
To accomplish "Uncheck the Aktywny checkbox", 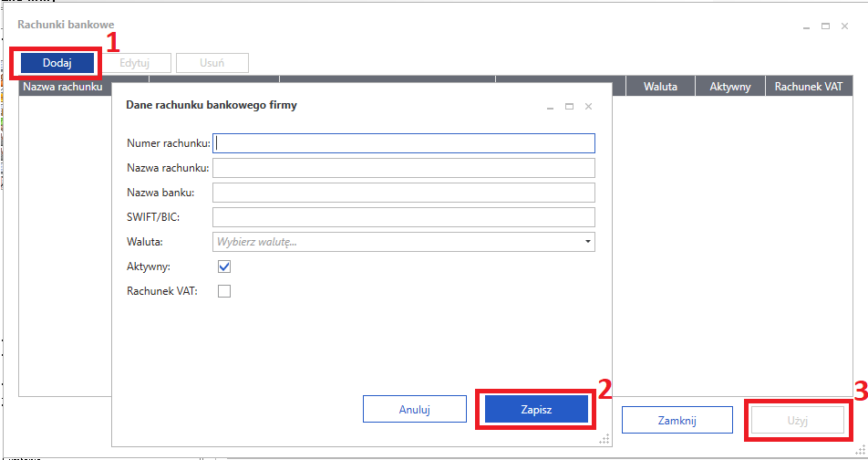I will coord(224,267).
